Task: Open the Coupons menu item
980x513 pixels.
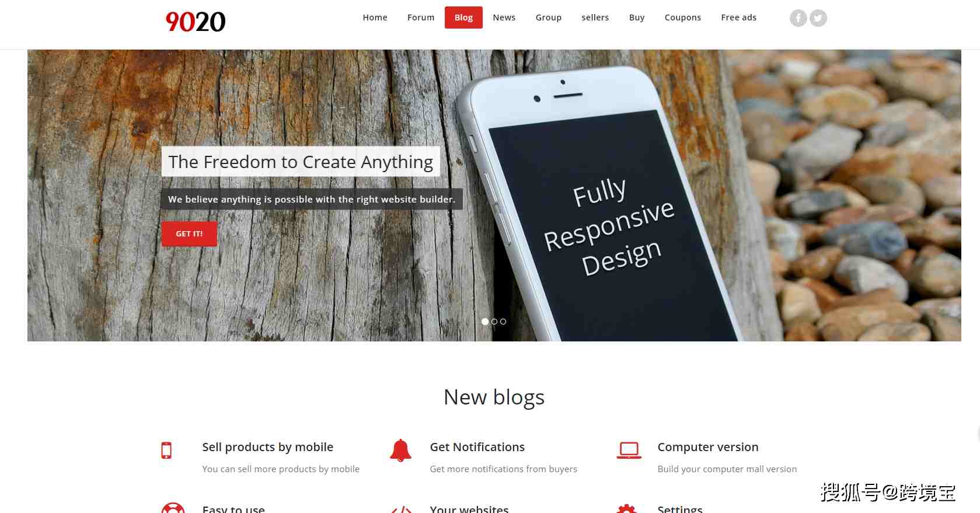Action: [683, 18]
